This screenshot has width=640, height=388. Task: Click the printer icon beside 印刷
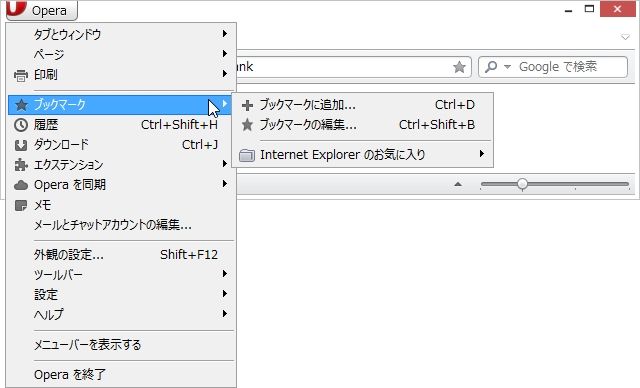21,75
